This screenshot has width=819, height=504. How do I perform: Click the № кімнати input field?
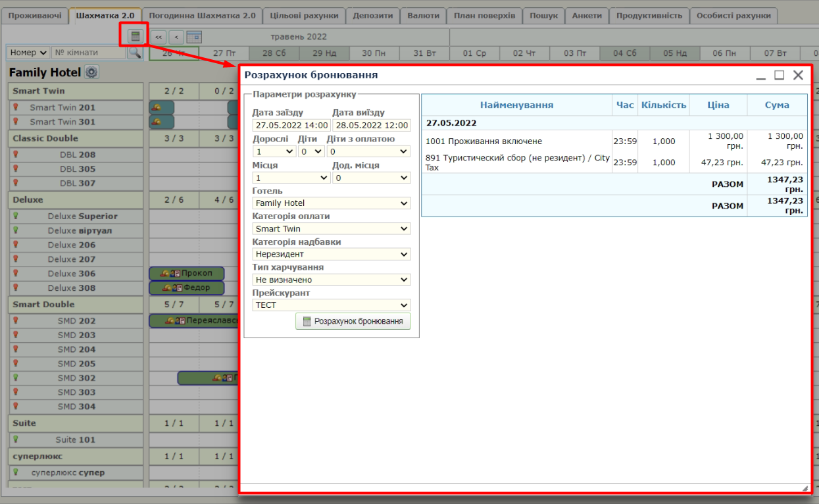click(89, 53)
